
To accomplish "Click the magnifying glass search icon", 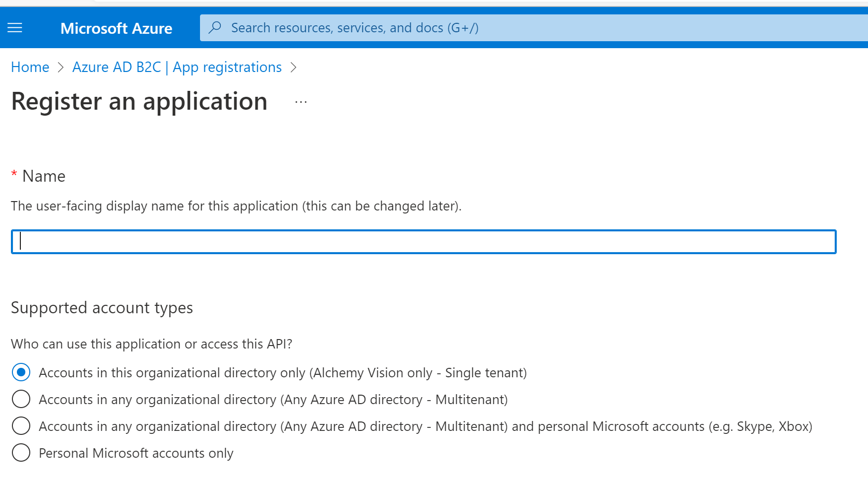I will tap(214, 28).
